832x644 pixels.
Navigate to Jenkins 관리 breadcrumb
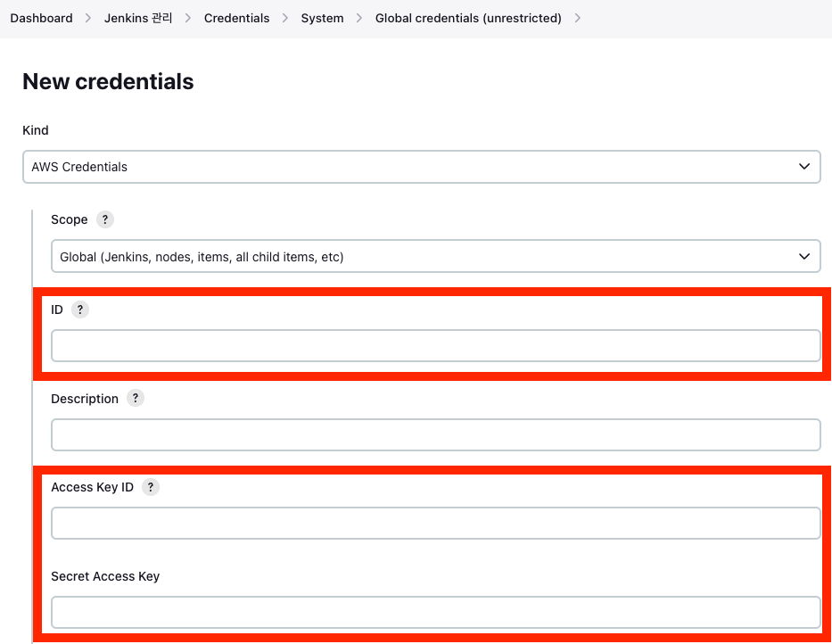(138, 18)
